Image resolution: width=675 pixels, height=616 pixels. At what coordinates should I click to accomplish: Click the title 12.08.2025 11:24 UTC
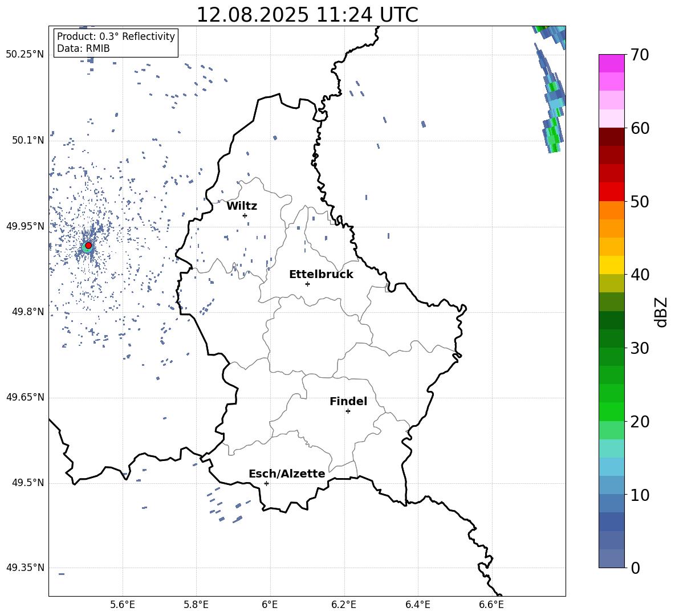[x=307, y=15]
